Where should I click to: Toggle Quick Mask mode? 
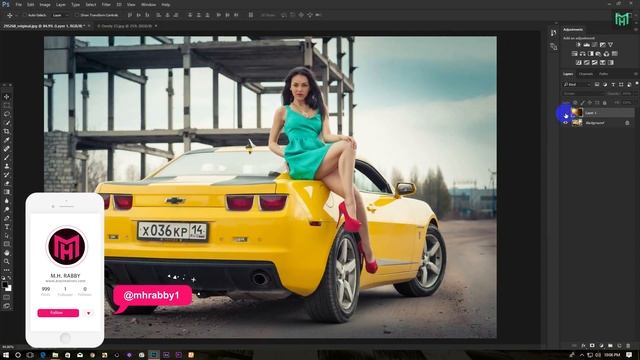tap(7, 297)
